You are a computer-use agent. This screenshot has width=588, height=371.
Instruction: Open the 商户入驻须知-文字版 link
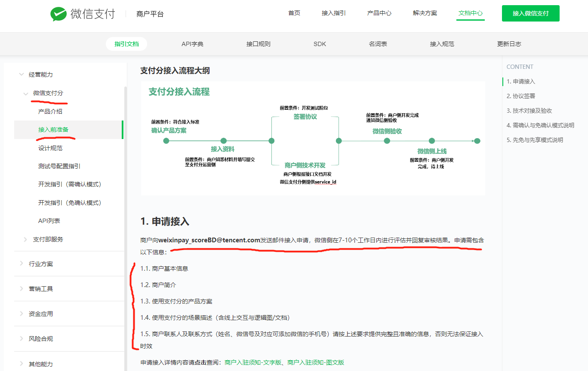tap(253, 362)
